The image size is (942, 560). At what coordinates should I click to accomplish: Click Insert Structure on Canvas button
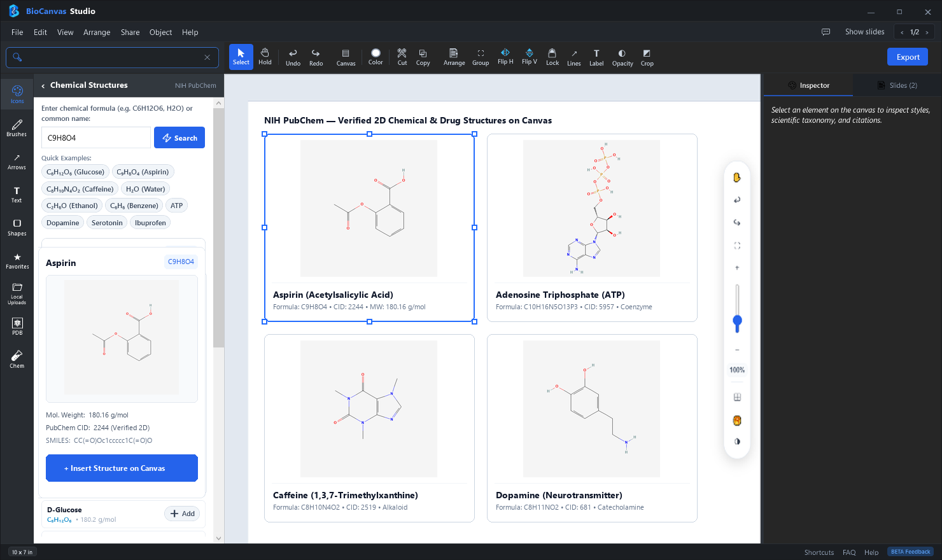tap(122, 468)
